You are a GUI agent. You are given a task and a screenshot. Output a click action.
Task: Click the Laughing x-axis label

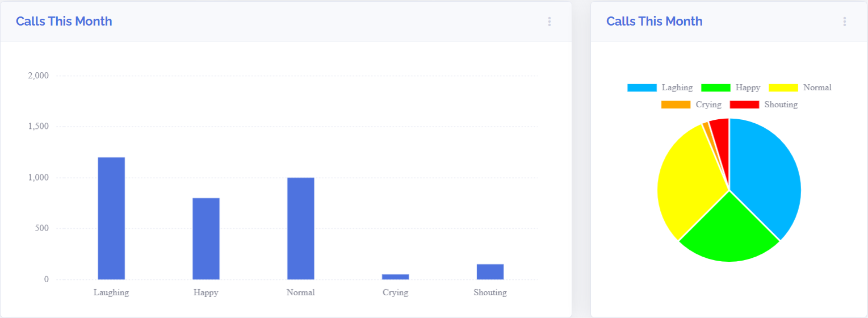point(111,293)
